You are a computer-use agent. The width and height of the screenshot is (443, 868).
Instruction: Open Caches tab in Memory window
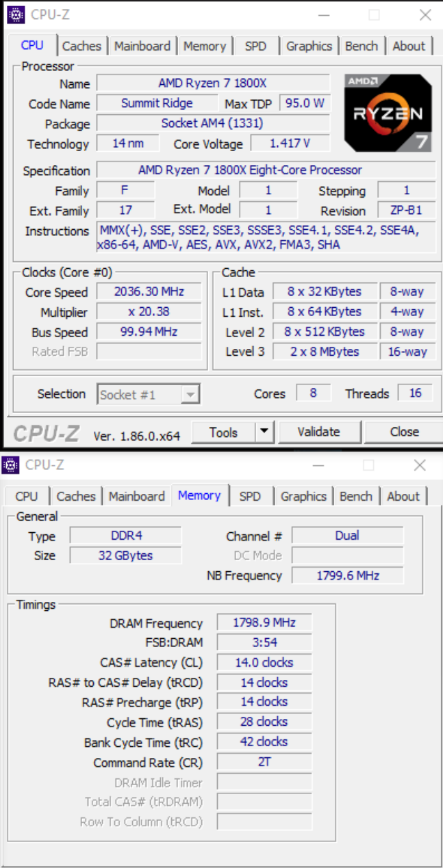click(x=76, y=496)
